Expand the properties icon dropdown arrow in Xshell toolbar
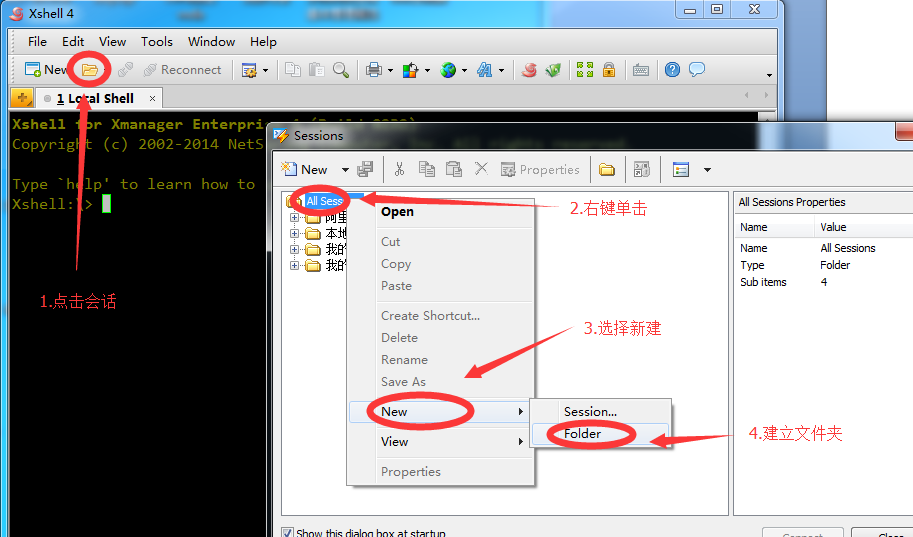The width and height of the screenshot is (913, 537). 266,71
